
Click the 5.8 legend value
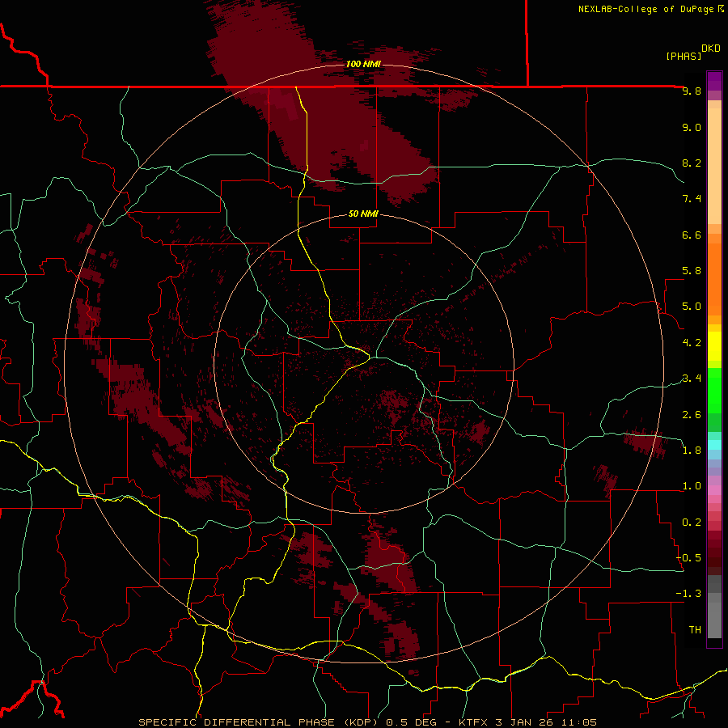point(692,271)
